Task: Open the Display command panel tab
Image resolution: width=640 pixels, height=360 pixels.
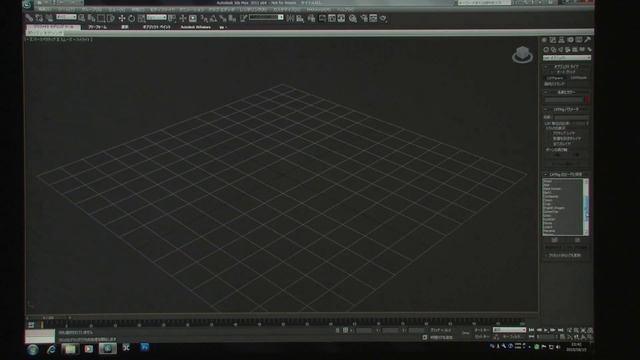Action: coord(579,40)
